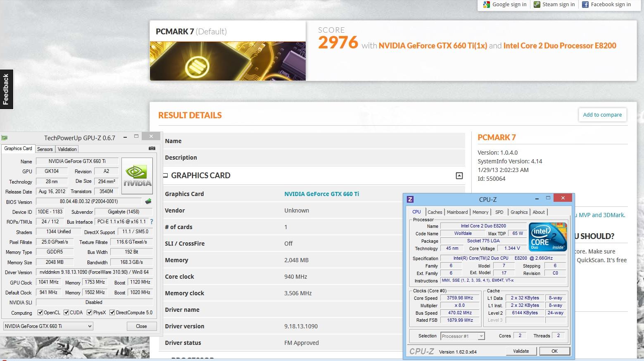
Task: Open the SPD tab in CPU-Z
Action: [499, 212]
